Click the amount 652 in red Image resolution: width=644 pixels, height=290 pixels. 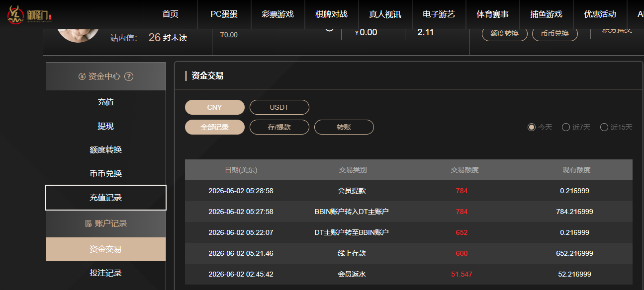[461, 232]
